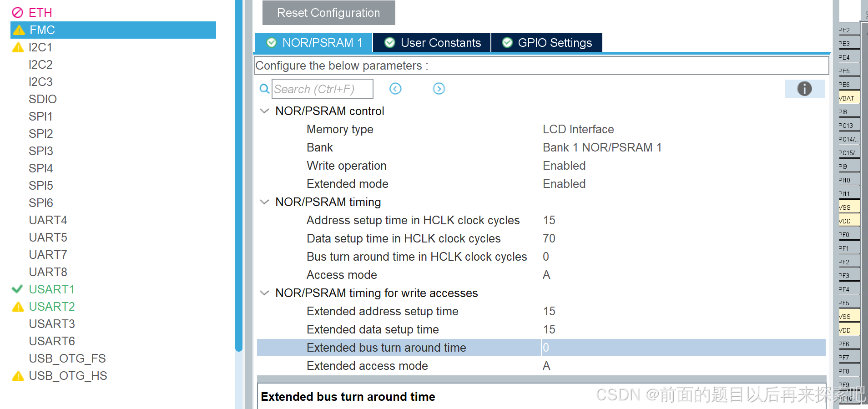
Task: Click the search magnifier icon
Action: click(264, 89)
